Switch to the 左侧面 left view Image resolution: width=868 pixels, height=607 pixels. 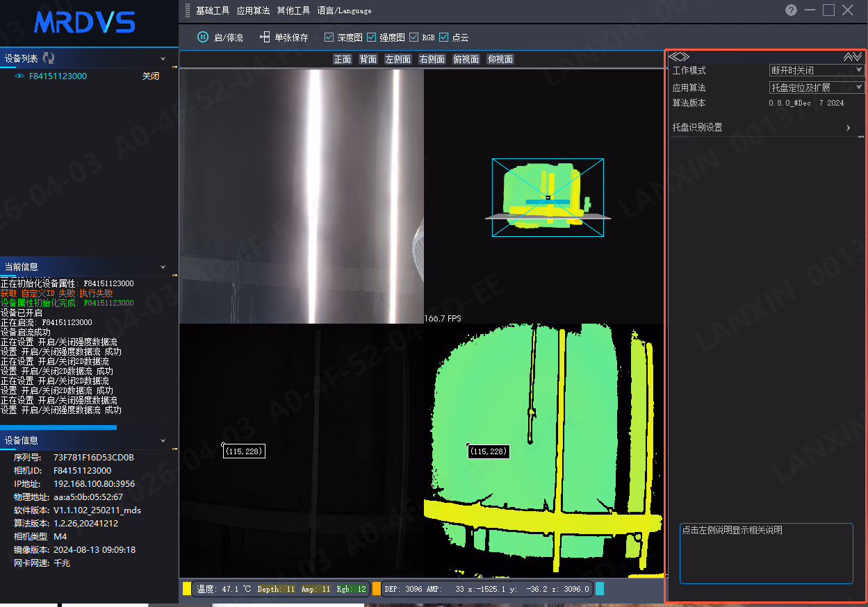point(398,60)
